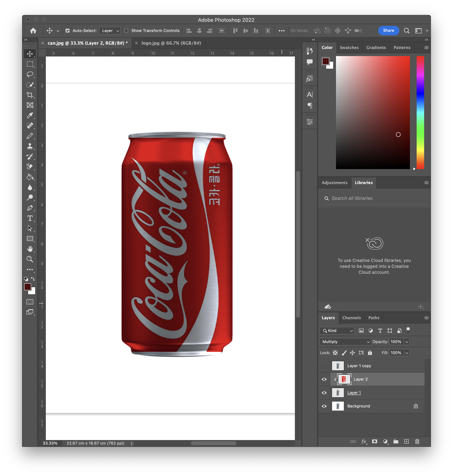
Task: Select the Eyedropper tool
Action: (30, 115)
